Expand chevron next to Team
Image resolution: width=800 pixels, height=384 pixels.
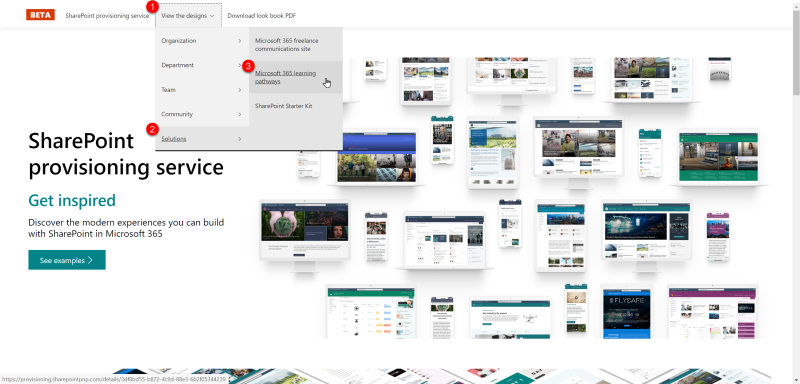coord(239,90)
